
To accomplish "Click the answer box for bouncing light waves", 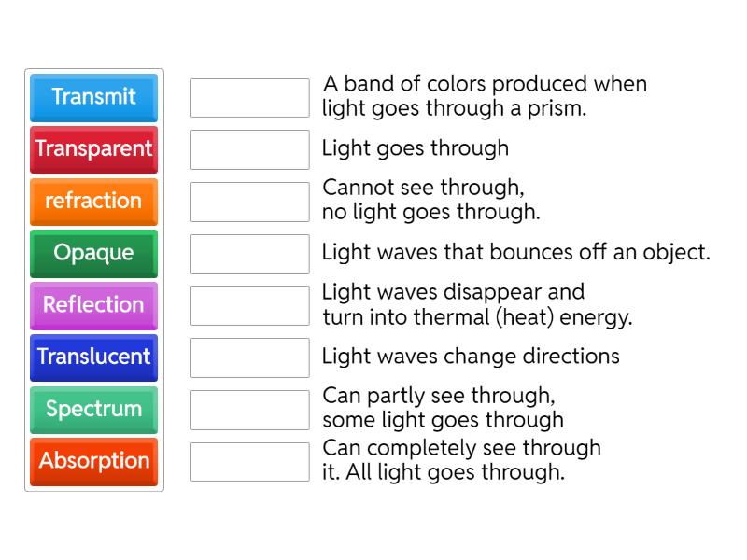I will click(x=249, y=253).
